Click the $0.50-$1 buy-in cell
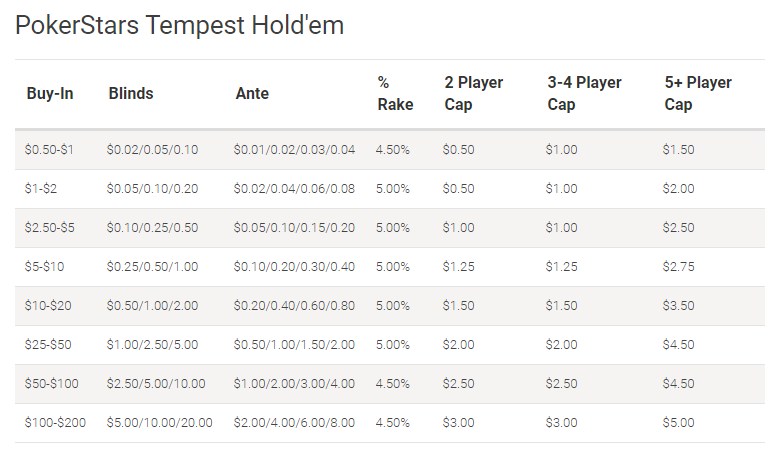This screenshot has height=458, width=781. [x=49, y=150]
